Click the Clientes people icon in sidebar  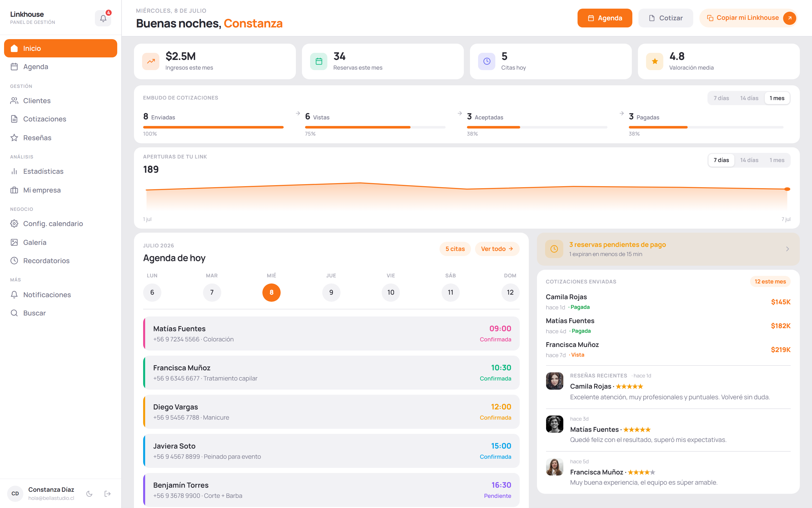coord(14,101)
